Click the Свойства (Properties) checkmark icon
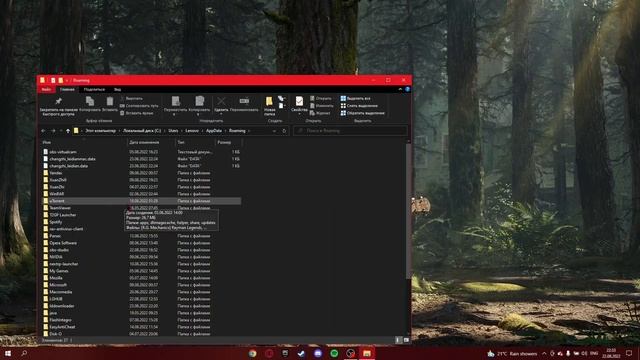640x360 pixels. point(299,101)
